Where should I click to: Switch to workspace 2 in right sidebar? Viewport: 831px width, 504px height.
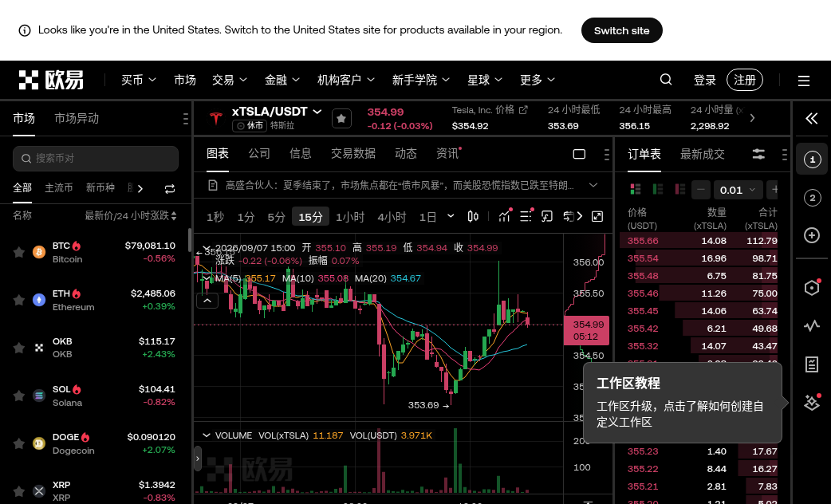tap(812, 198)
